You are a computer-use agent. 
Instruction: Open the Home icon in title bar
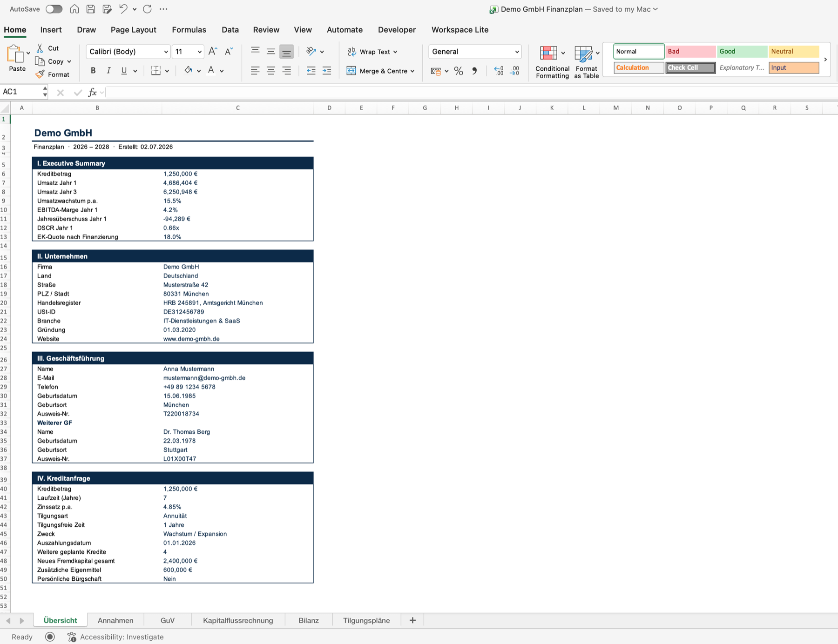point(74,9)
